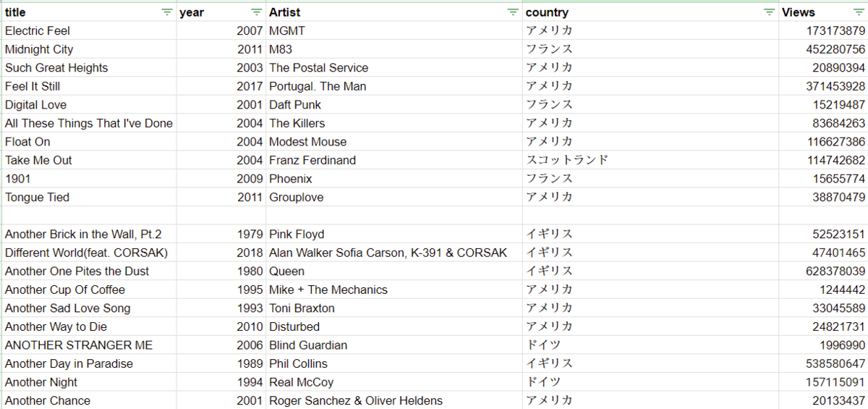Screen dimensions: 868x409
Task: Click the 'Midnight City' title cell
Action: pos(89,49)
